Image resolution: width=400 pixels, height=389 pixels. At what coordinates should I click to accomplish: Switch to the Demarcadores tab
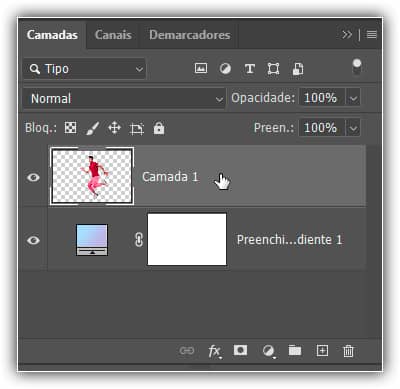click(190, 35)
